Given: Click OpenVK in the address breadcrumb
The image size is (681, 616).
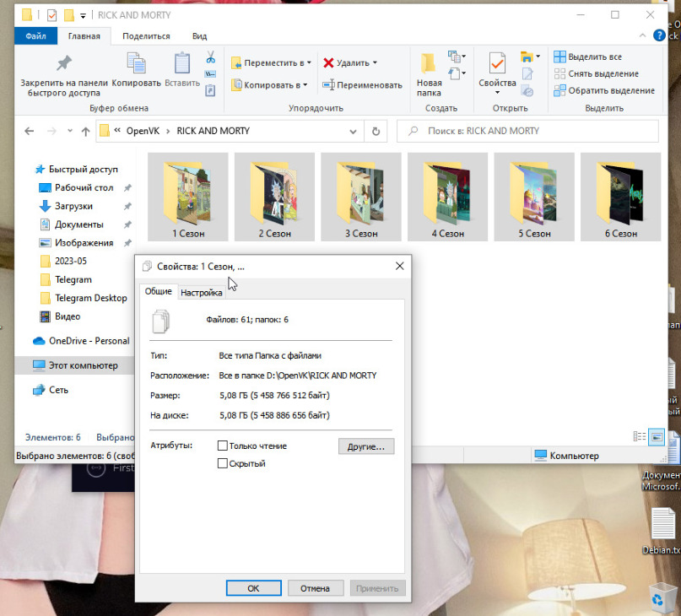Looking at the screenshot, I should tap(143, 131).
